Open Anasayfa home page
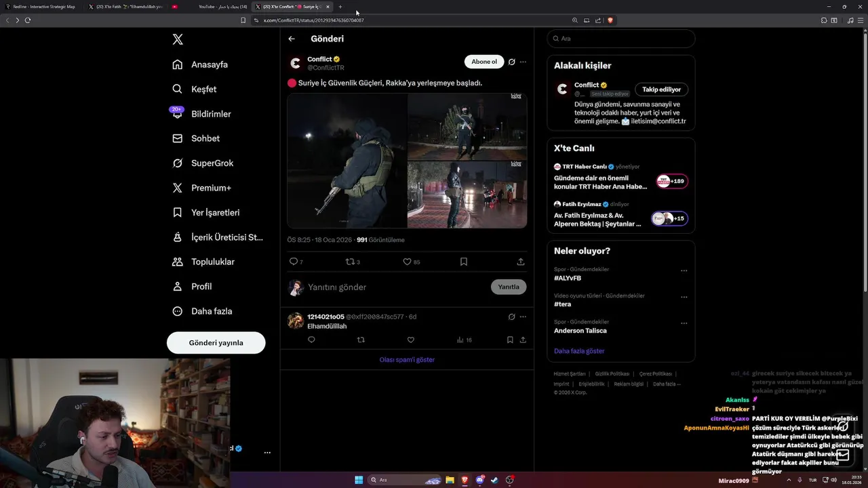 (200, 64)
